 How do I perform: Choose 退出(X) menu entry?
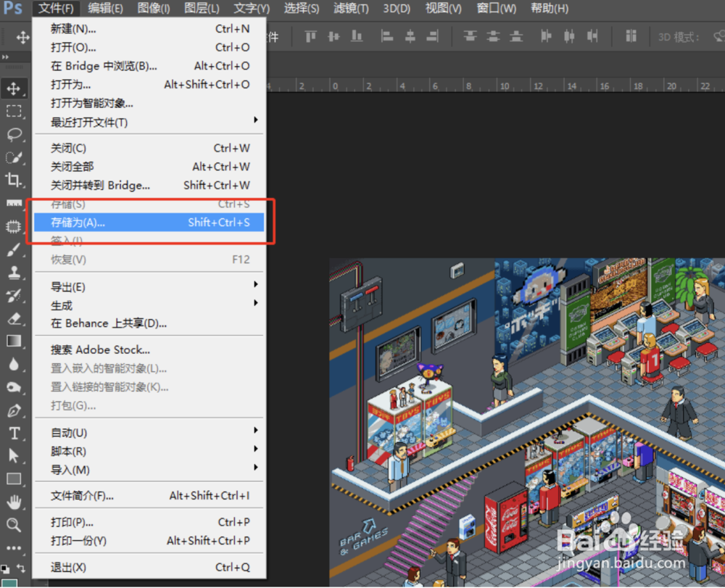149,567
